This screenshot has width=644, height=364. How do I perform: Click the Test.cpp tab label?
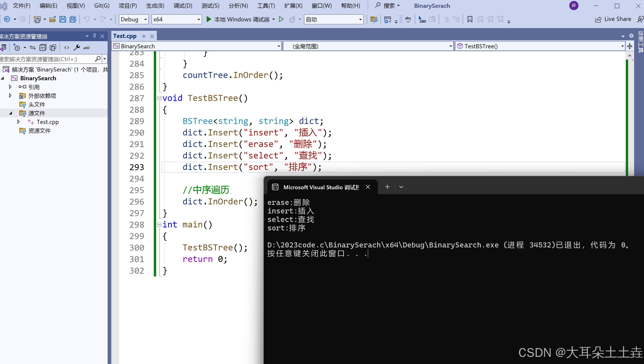pyautogui.click(x=125, y=35)
